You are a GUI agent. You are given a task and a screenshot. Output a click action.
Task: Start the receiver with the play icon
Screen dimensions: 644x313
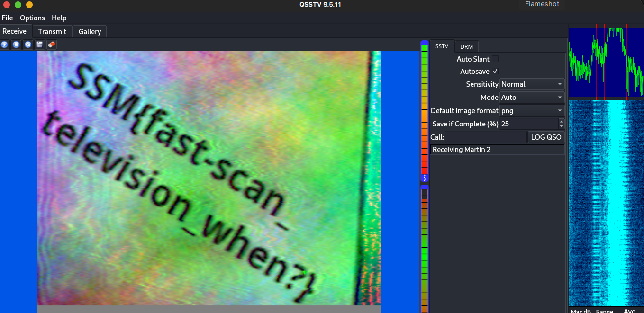coord(5,45)
